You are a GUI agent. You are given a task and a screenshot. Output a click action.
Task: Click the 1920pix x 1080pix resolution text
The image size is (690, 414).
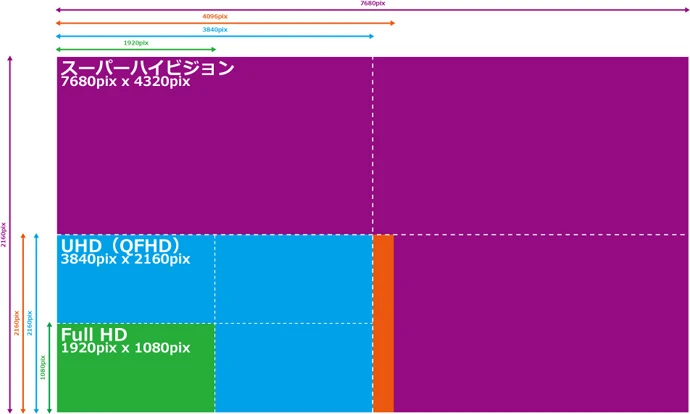[x=125, y=347]
